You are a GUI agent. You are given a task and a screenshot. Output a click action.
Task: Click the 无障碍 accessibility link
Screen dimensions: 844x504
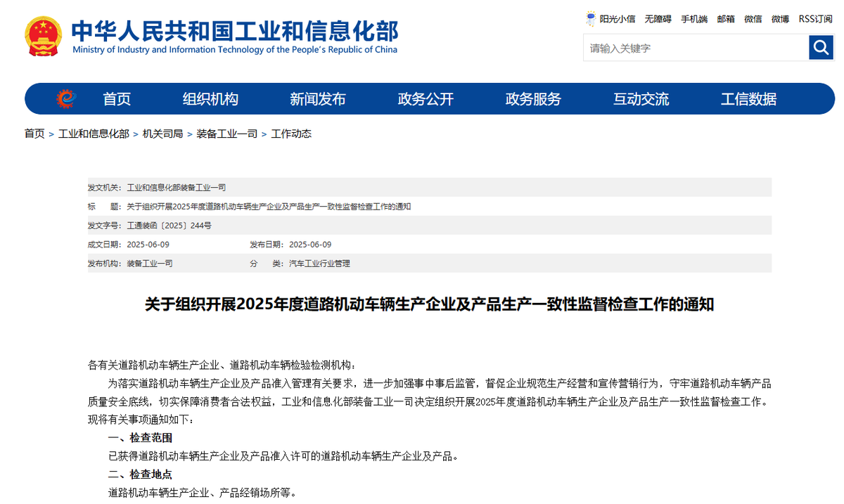click(658, 19)
